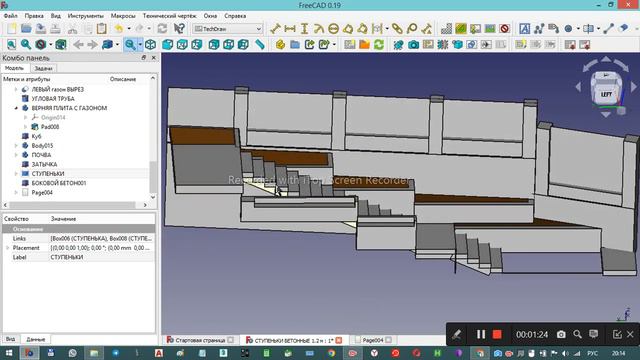
Task: Take snapshot with recorder camera icon
Action: pyautogui.click(x=561, y=334)
